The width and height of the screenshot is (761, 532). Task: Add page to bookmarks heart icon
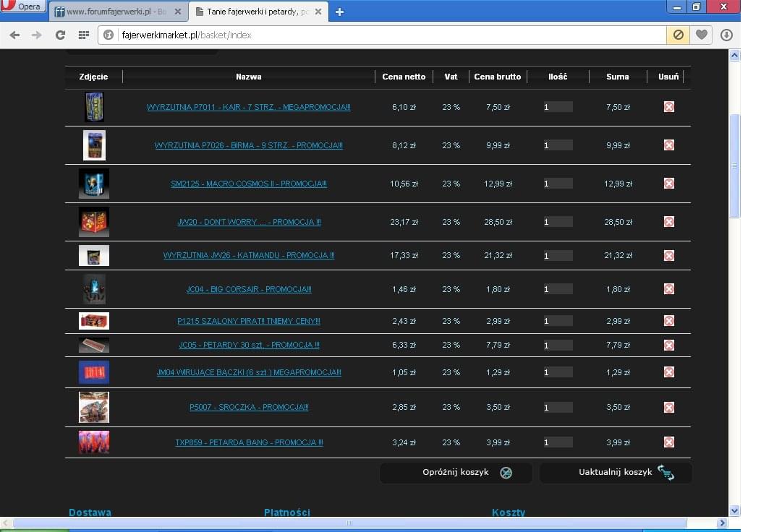(x=701, y=35)
